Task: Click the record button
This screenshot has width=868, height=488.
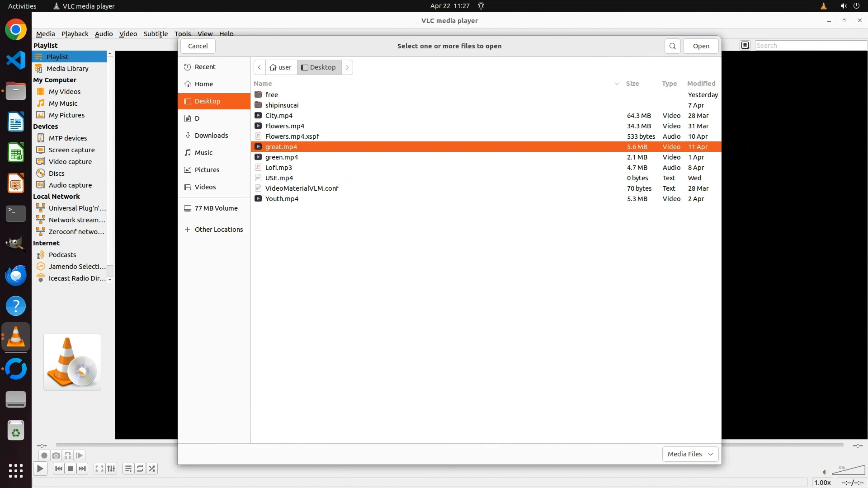Action: [44, 455]
